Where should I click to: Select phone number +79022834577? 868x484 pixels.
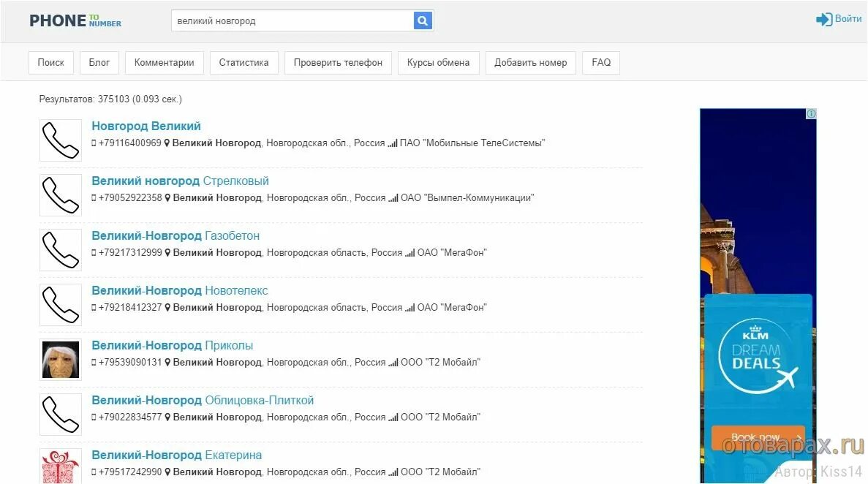130,417
